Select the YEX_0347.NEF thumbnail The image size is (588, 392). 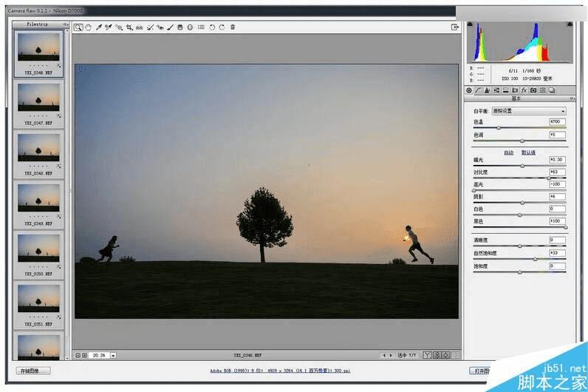pos(38,104)
